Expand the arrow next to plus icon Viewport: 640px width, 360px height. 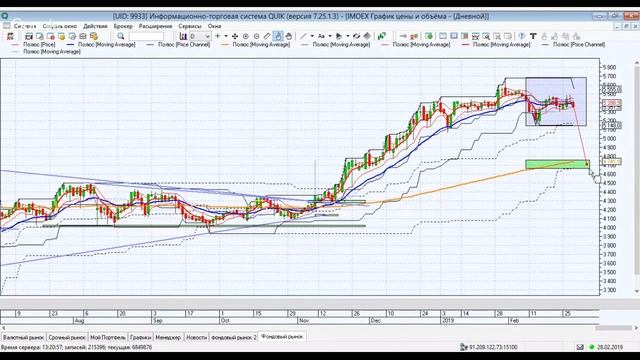[226, 36]
